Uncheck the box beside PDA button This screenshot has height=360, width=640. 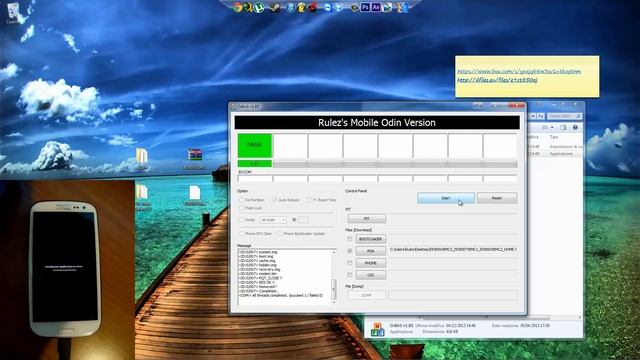(350, 251)
